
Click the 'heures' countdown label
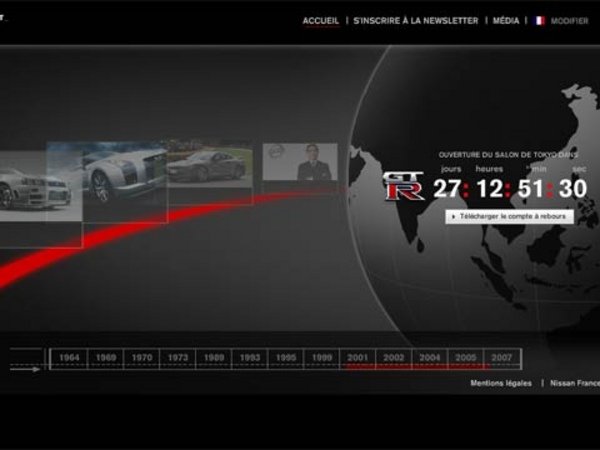tap(489, 169)
